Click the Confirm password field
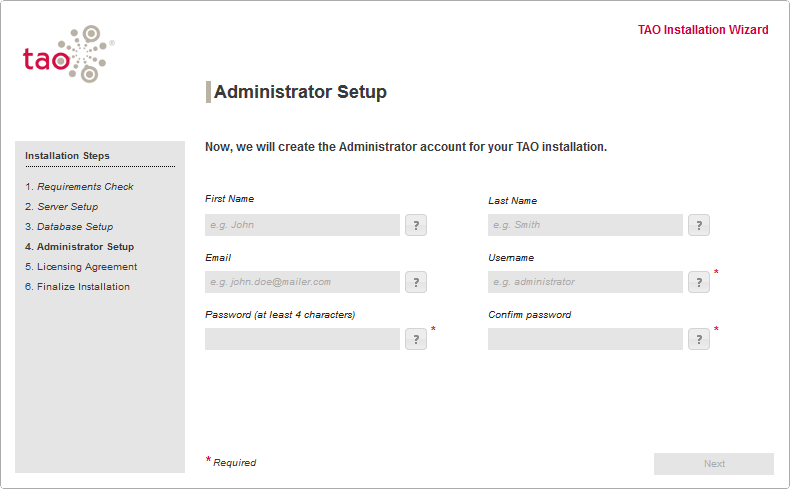 click(585, 339)
